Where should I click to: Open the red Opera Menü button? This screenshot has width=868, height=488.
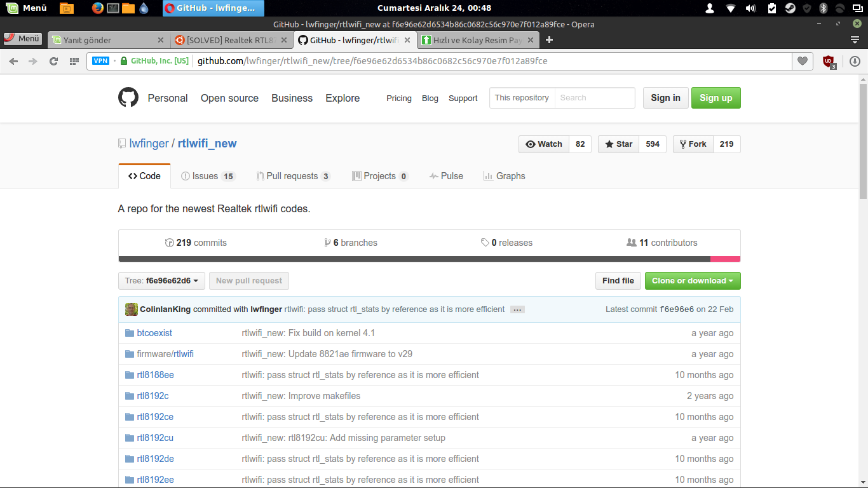pos(22,39)
